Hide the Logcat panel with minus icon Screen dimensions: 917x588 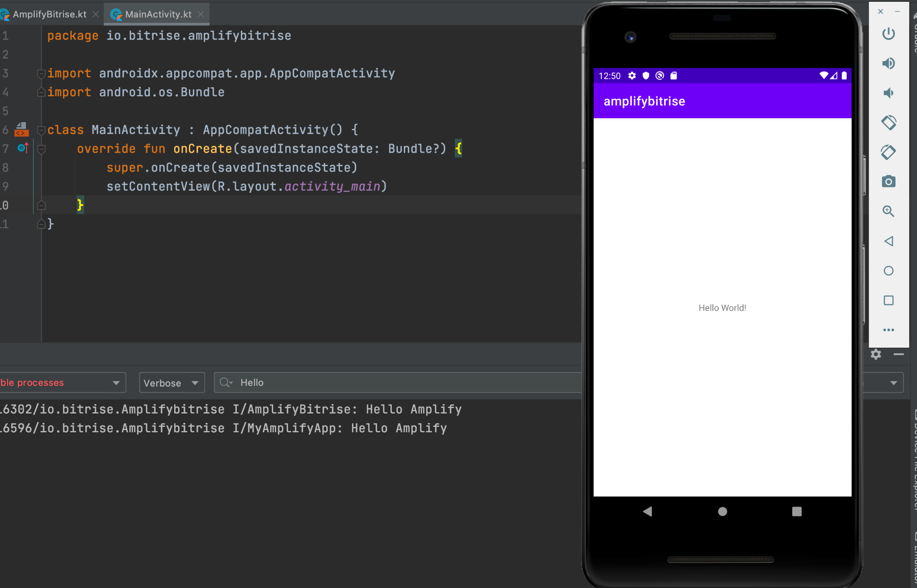pos(898,354)
